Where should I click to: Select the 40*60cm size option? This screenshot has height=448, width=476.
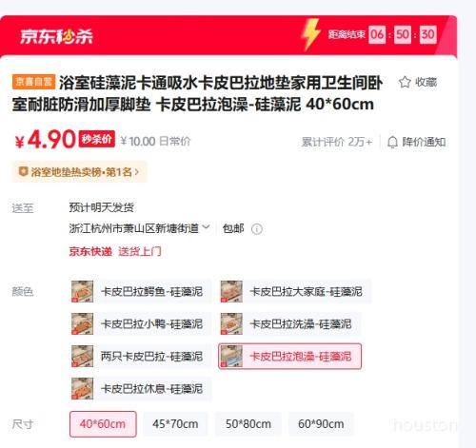pyautogui.click(x=103, y=424)
